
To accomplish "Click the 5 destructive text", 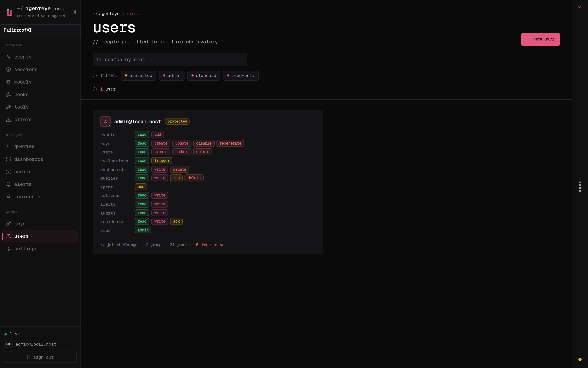I will click(x=210, y=245).
